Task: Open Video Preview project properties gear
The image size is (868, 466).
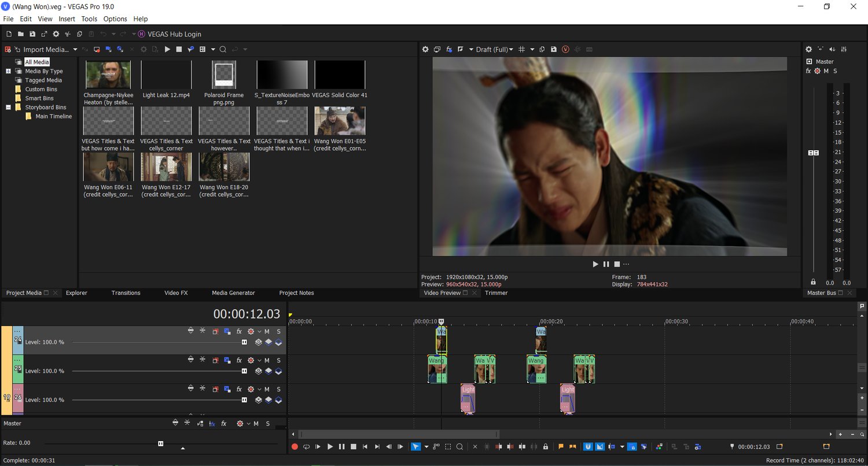Action: click(x=425, y=50)
